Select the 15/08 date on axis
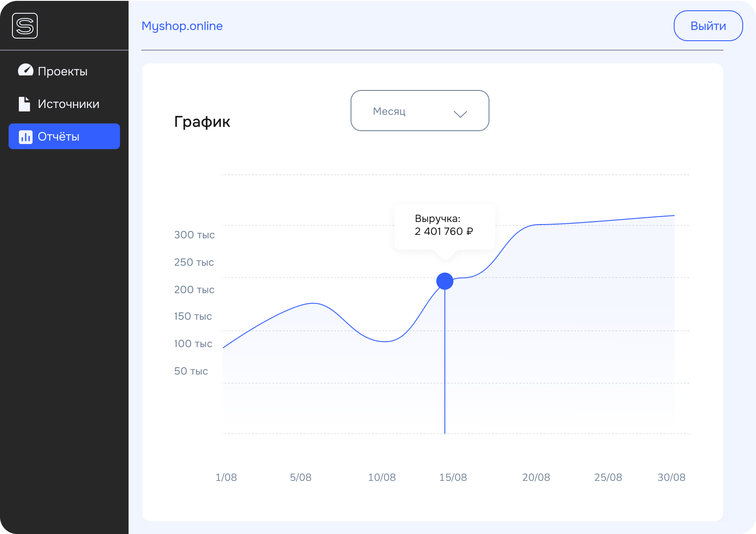 click(453, 477)
